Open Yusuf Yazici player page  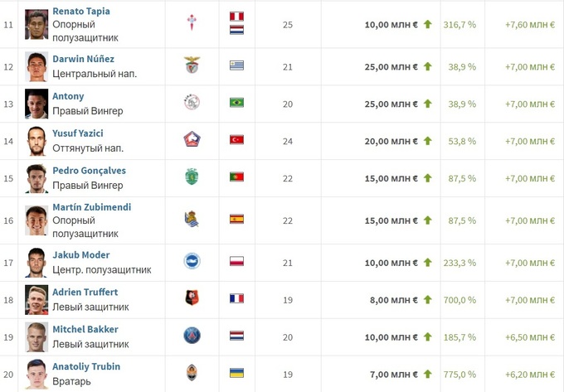click(x=78, y=133)
